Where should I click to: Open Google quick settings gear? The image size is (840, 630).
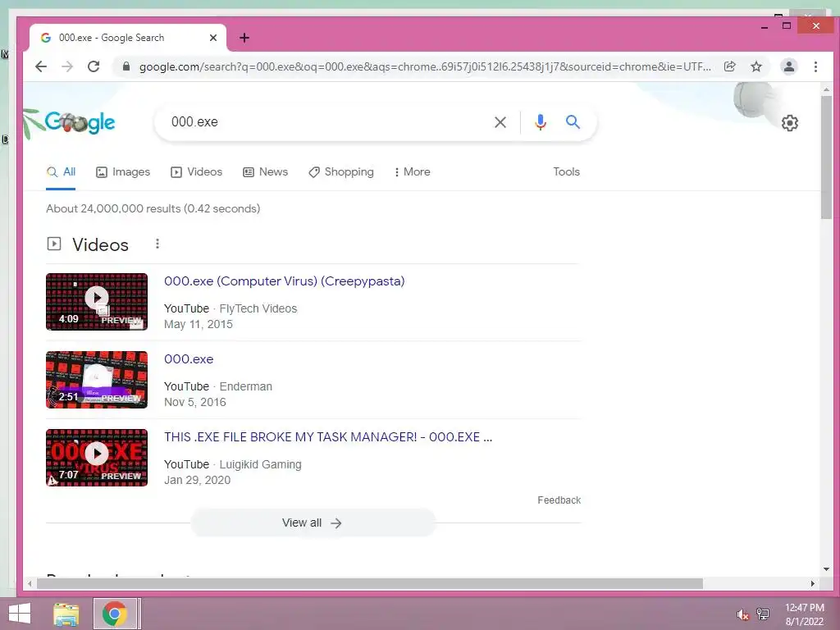pyautogui.click(x=790, y=123)
